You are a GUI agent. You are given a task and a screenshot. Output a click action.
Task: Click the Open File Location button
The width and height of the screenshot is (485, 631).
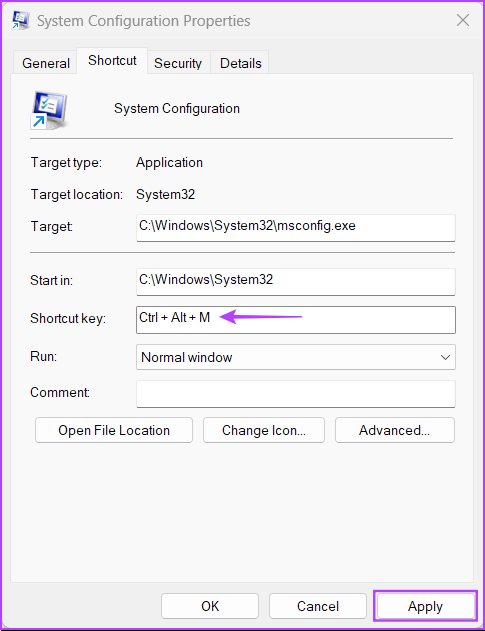click(x=114, y=430)
